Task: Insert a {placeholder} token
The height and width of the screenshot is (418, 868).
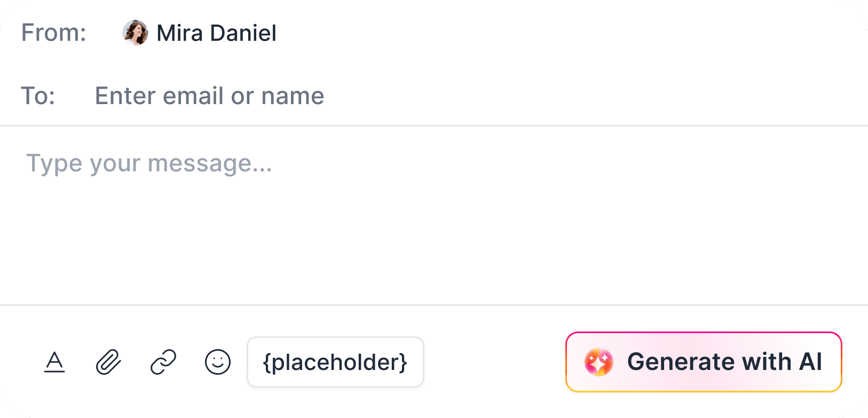Action: point(335,362)
